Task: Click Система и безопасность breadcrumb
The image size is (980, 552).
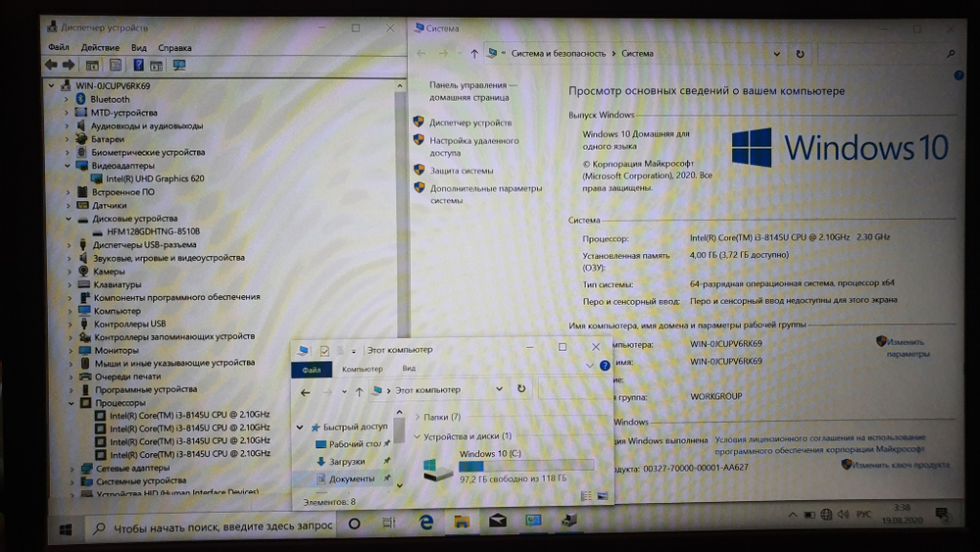Action: (x=559, y=54)
